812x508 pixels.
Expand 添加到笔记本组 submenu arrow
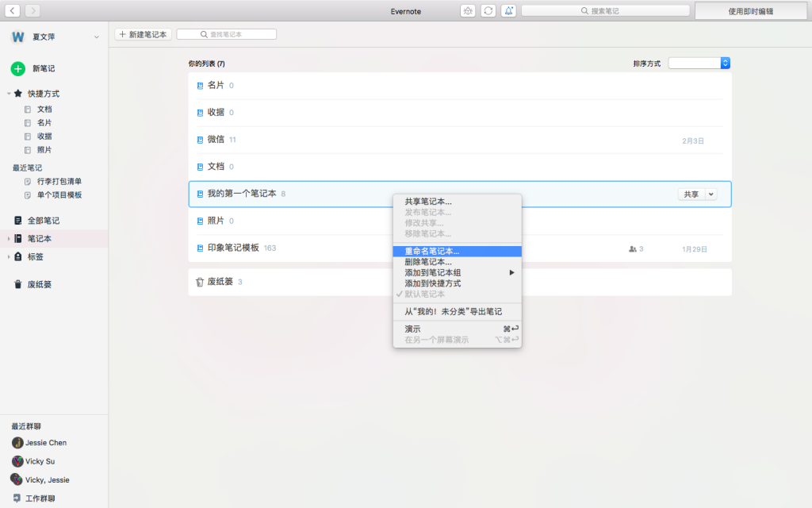[x=511, y=273]
